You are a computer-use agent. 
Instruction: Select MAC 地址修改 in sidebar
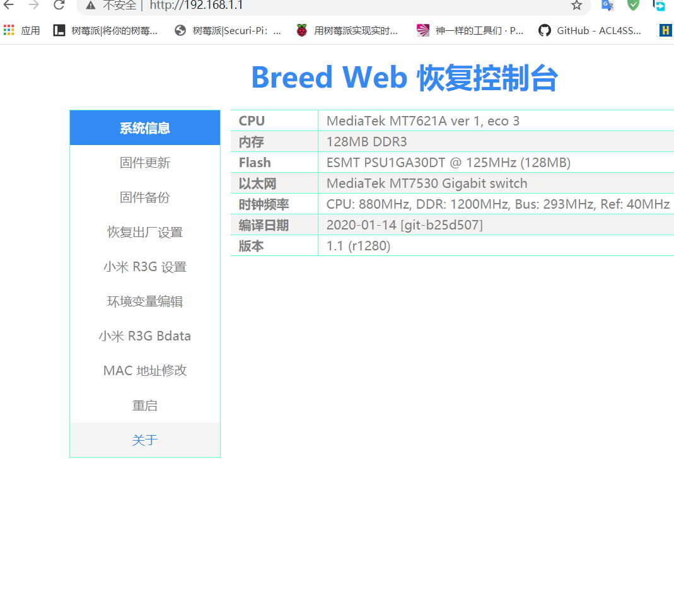145,371
